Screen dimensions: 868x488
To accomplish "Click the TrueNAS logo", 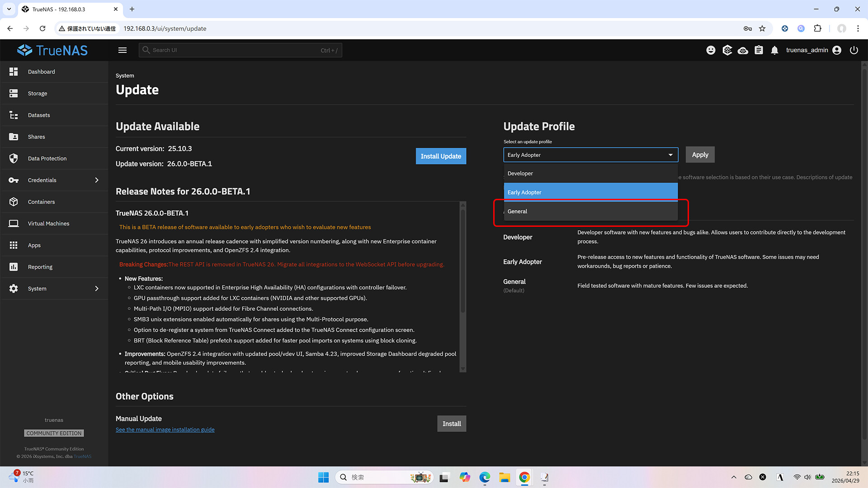I will point(52,50).
